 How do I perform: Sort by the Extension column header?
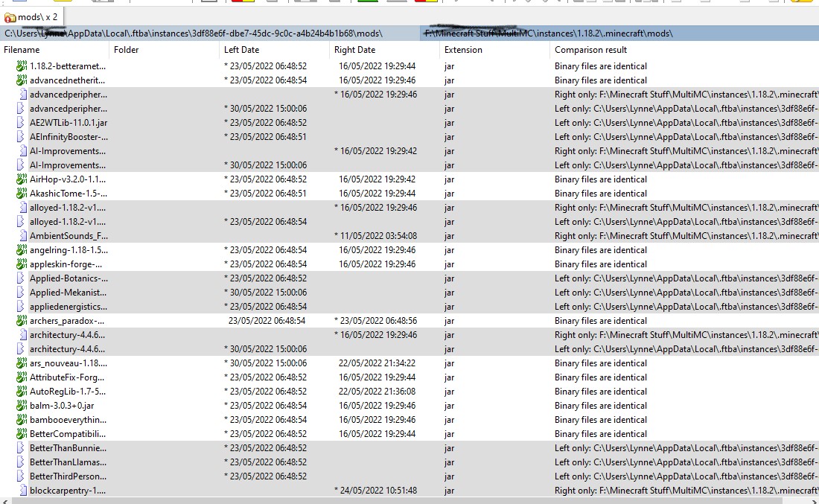[x=496, y=50]
